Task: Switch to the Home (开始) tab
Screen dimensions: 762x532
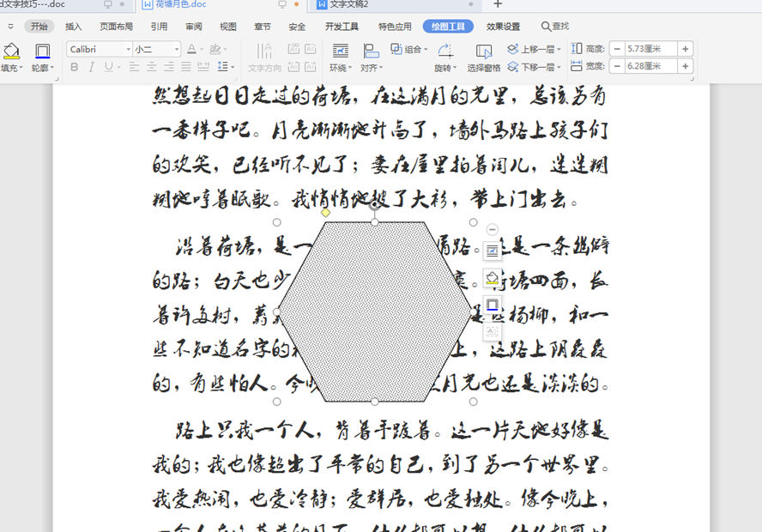Action: [39, 27]
